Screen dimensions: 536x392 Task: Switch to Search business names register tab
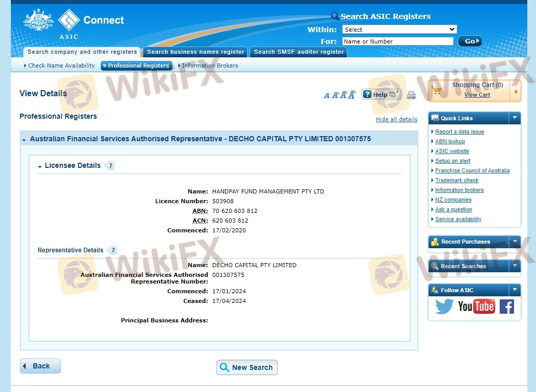(195, 52)
